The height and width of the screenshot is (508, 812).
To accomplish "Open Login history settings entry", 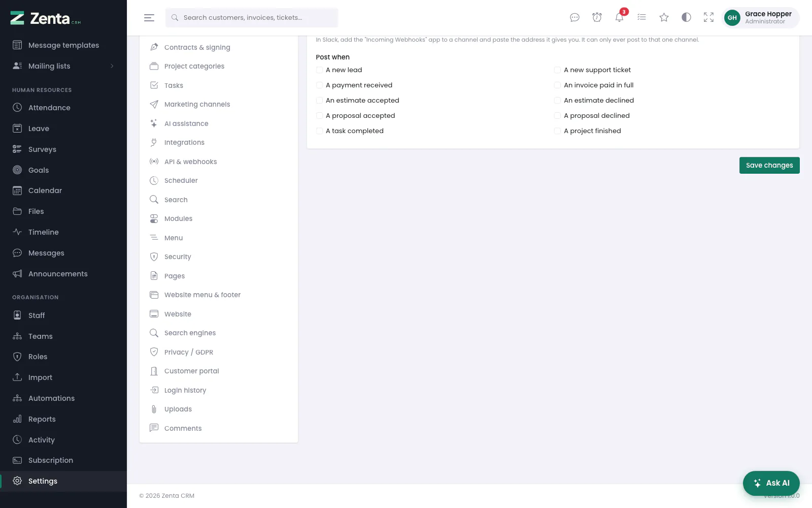I will click(219, 390).
